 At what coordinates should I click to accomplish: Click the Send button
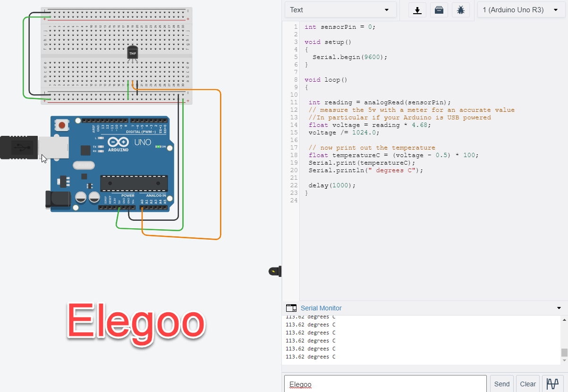coord(501,384)
